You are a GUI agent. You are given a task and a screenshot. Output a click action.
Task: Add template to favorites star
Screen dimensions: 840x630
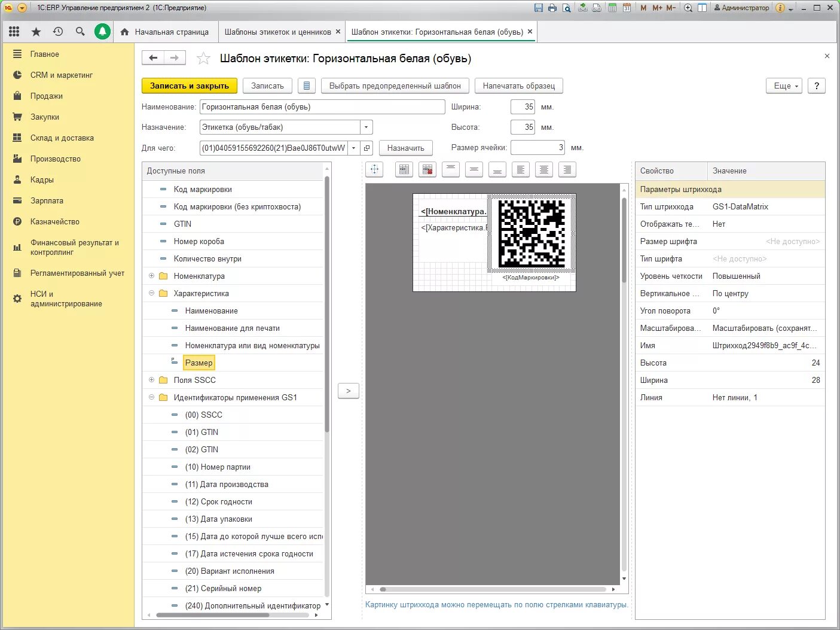[x=203, y=58]
